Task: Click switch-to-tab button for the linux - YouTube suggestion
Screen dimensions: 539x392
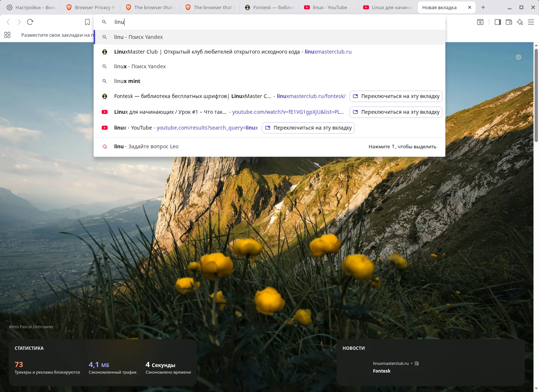Action: pyautogui.click(x=308, y=128)
